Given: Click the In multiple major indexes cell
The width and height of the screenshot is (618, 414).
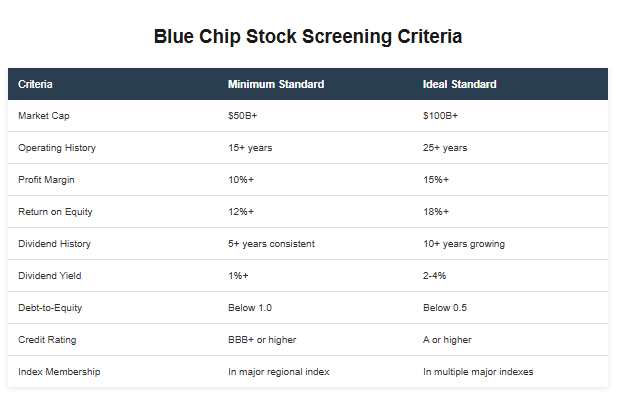Looking at the screenshot, I should (478, 371).
